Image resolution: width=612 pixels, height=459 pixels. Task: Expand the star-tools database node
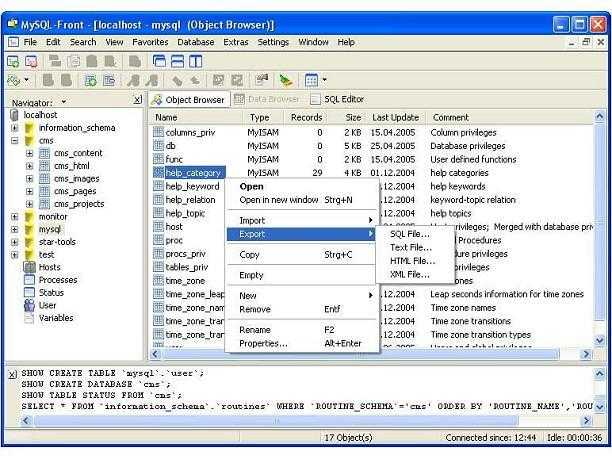click(x=14, y=242)
